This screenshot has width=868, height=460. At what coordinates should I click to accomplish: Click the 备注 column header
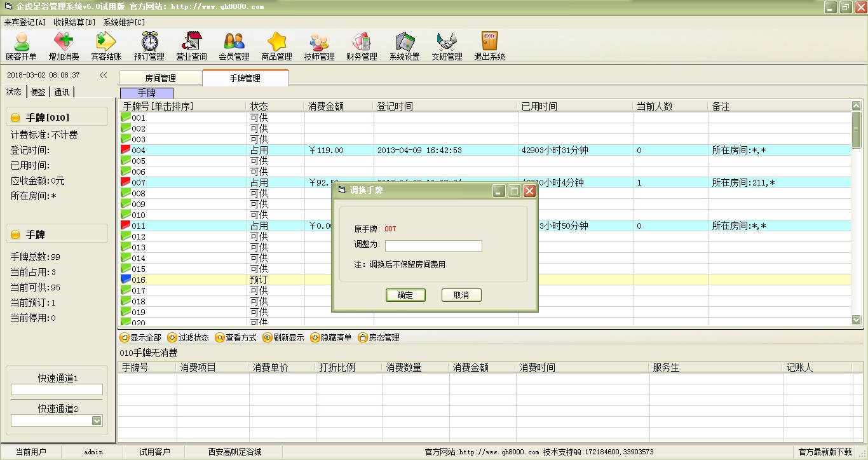click(779, 106)
